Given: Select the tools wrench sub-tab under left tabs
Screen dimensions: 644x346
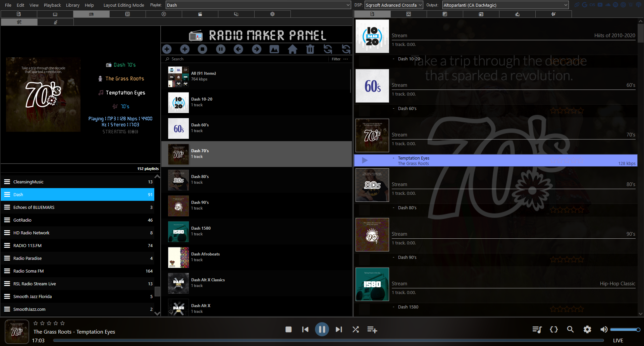Looking at the screenshot, I should pyautogui.click(x=19, y=22).
